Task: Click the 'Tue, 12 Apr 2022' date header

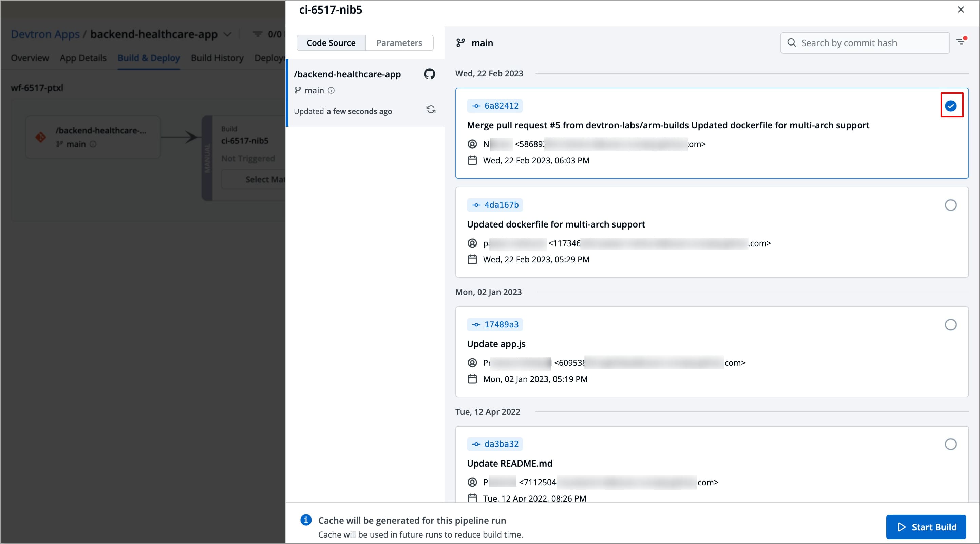Action: (488, 412)
